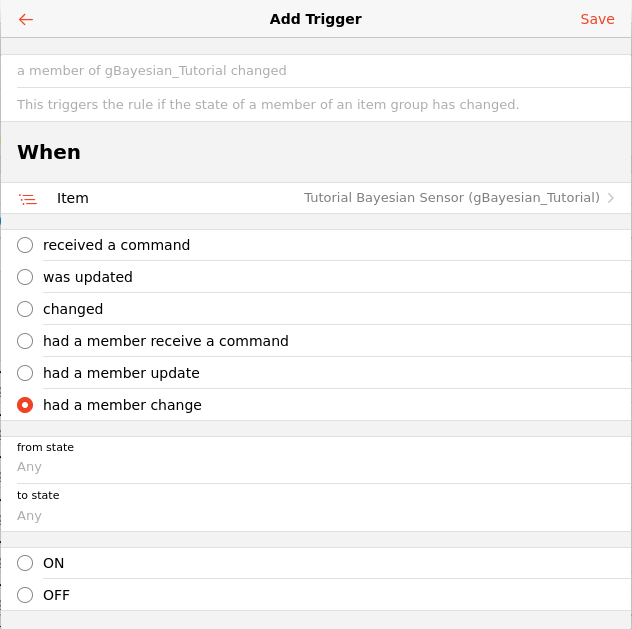Image resolution: width=632 pixels, height=629 pixels.
Task: Choose the ON state option
Action: click(25, 563)
